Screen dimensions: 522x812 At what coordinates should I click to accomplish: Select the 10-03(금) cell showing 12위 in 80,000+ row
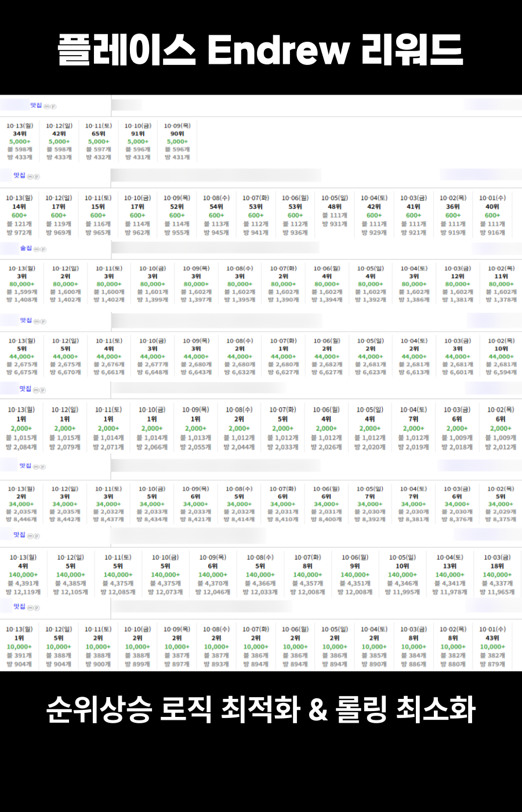[x=457, y=284]
